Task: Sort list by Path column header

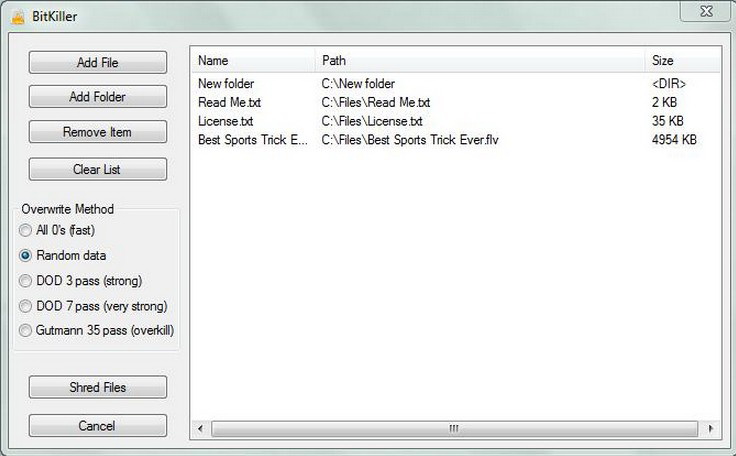Action: pyautogui.click(x=480, y=61)
